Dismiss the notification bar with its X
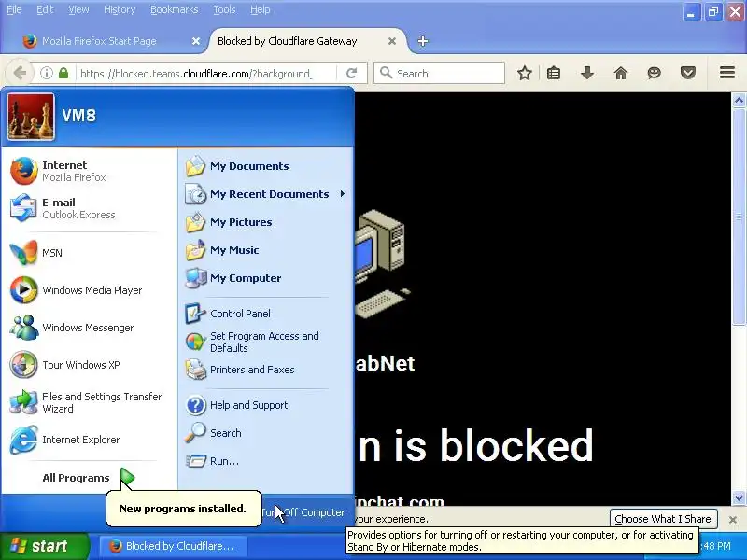This screenshot has width=747, height=560. coord(733,520)
